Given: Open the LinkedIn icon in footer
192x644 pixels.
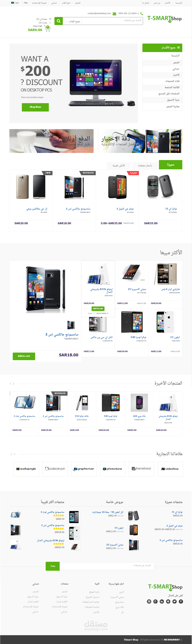Looking at the screenshot, I should click(162, 601).
